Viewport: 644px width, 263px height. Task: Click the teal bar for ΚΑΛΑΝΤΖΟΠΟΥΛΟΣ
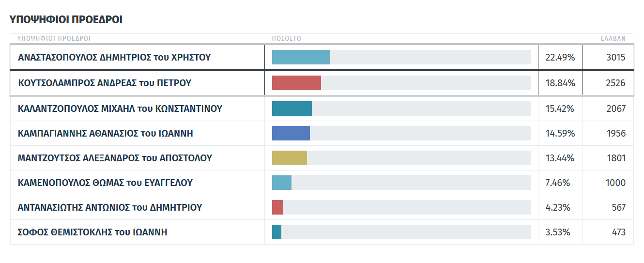pos(292,108)
